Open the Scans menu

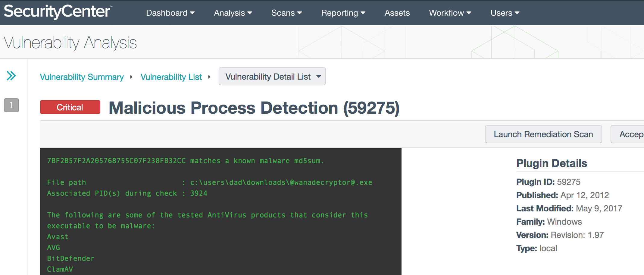286,13
